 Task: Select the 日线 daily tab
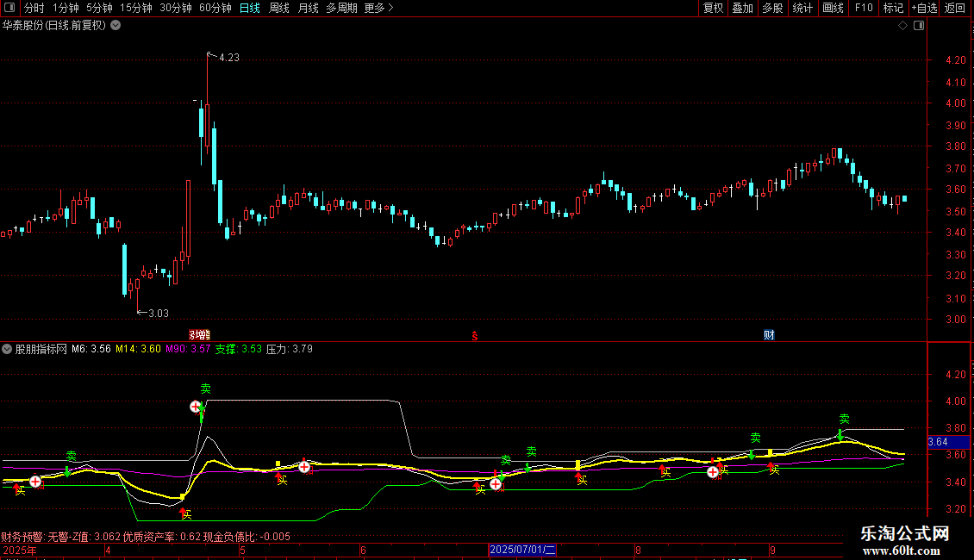(250, 8)
